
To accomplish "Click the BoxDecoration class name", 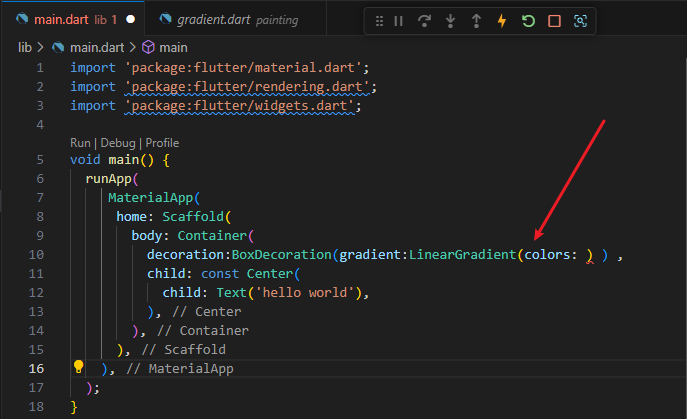I will (x=281, y=255).
